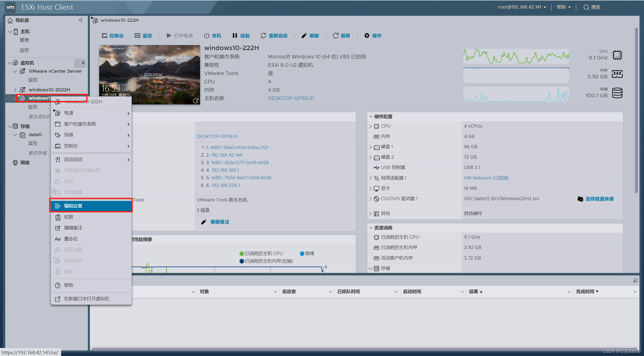Screen dimensions: 644x356
Task: Click the Suspend (挂起) pause icon
Action: click(x=235, y=35)
